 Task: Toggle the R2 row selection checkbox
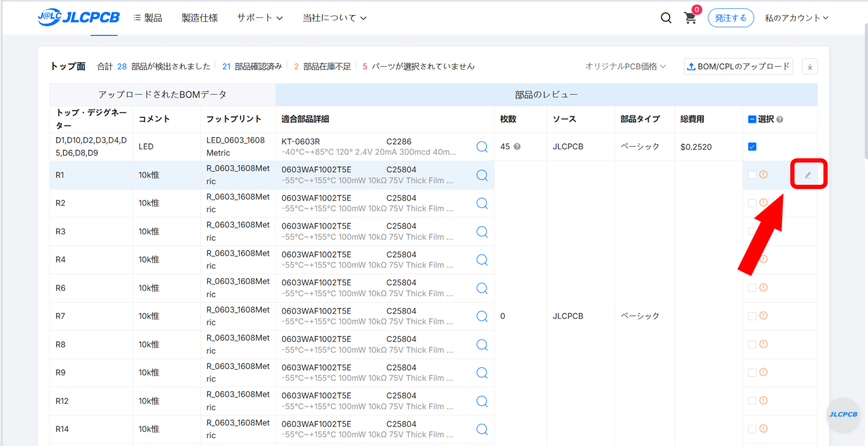coord(752,203)
